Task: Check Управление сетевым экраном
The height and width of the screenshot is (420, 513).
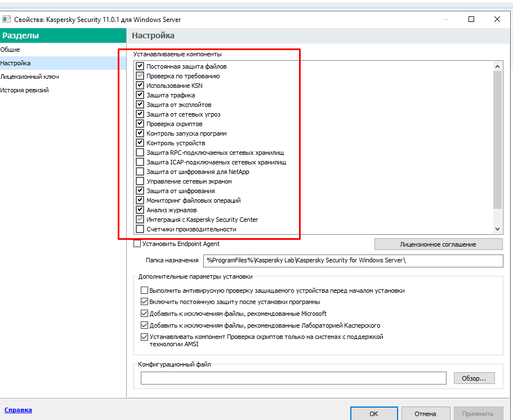Action: [x=140, y=181]
